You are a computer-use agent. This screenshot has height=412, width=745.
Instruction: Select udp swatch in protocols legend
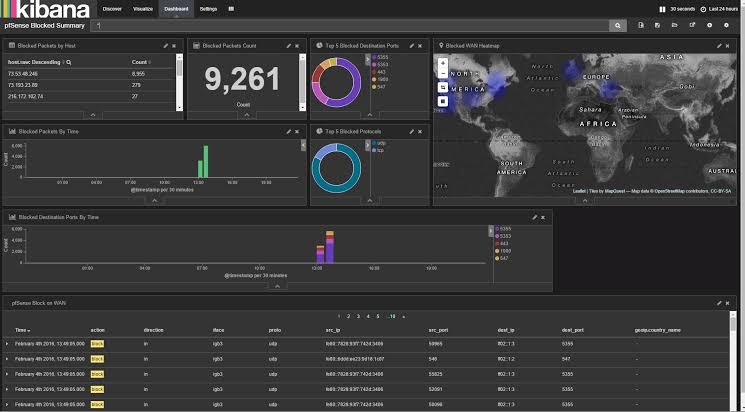click(374, 143)
